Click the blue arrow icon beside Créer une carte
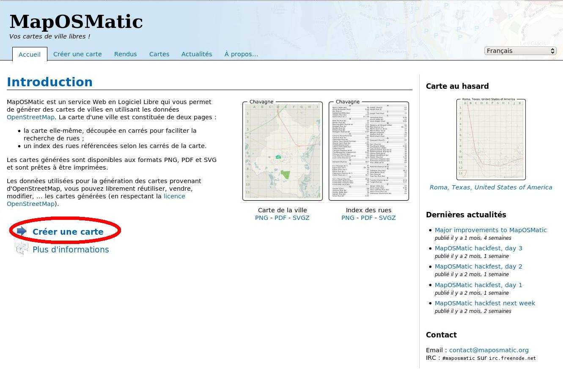563x392 pixels. click(22, 231)
